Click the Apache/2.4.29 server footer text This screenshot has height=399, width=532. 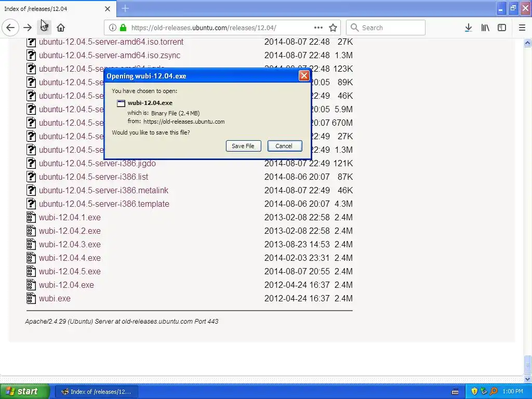click(122, 321)
